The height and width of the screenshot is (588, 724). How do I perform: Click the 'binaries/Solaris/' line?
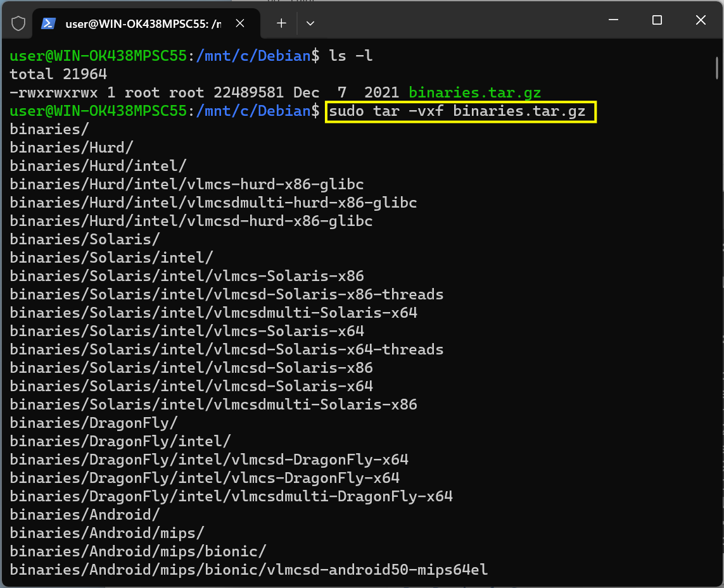85,239
